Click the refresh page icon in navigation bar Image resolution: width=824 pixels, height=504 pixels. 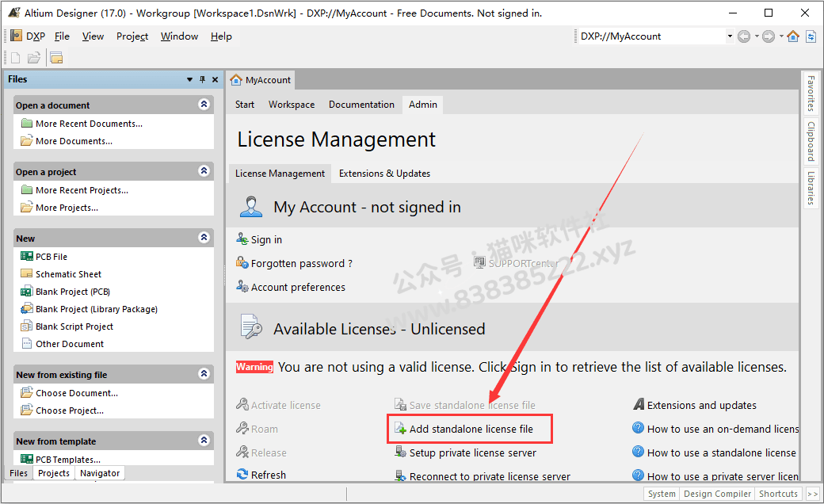click(x=811, y=36)
